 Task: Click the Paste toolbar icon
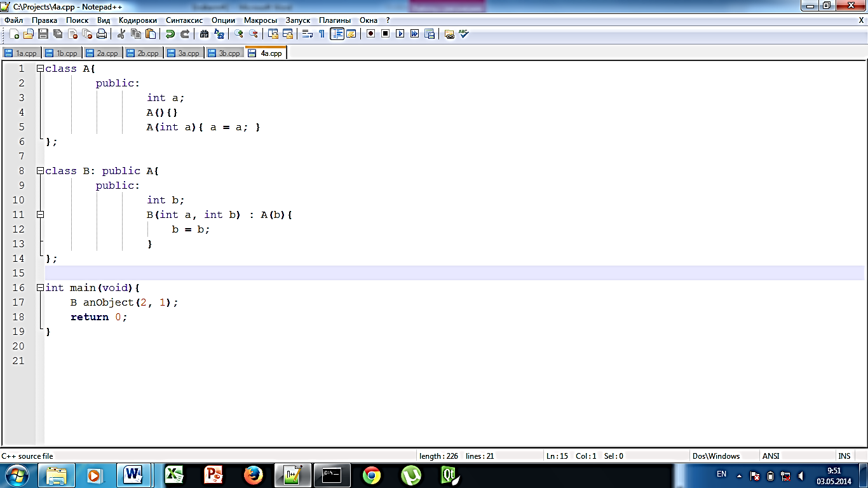pyautogui.click(x=150, y=34)
